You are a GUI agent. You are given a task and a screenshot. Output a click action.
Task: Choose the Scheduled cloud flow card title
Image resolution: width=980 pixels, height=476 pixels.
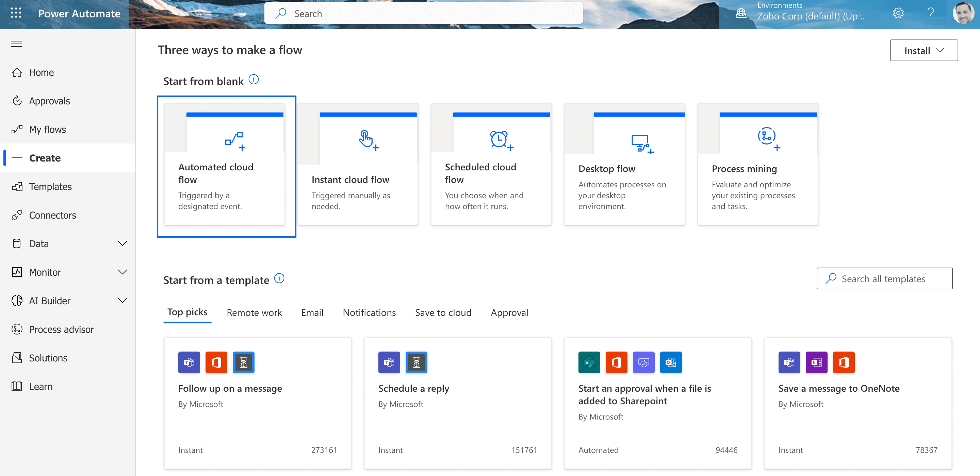coord(480,173)
